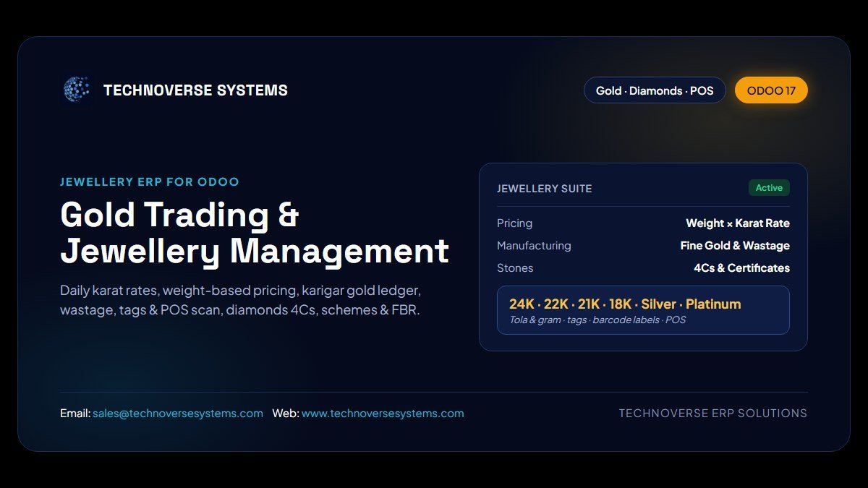The width and height of the screenshot is (868, 488).
Task: Click the 4Cs & Certificates value
Action: (741, 268)
